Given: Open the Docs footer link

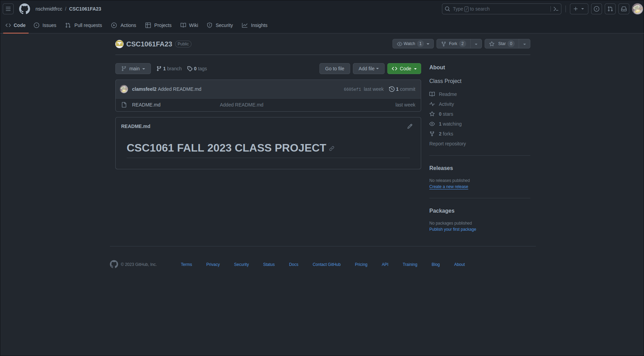Looking at the screenshot, I should point(294,265).
